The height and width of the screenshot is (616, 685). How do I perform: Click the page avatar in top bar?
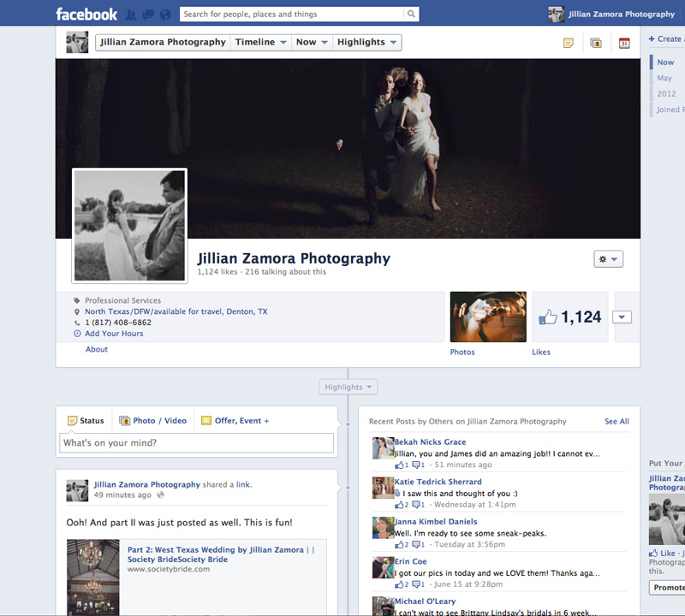click(556, 15)
